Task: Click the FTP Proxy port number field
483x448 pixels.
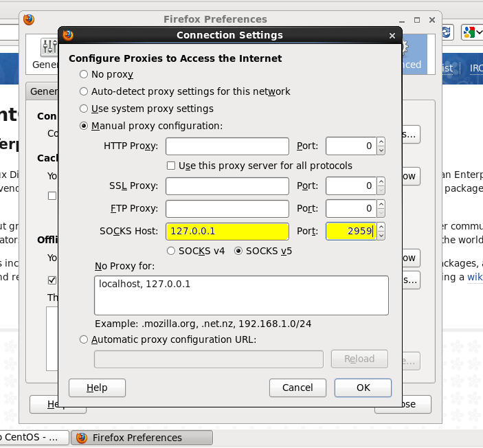Action: tap(351, 209)
